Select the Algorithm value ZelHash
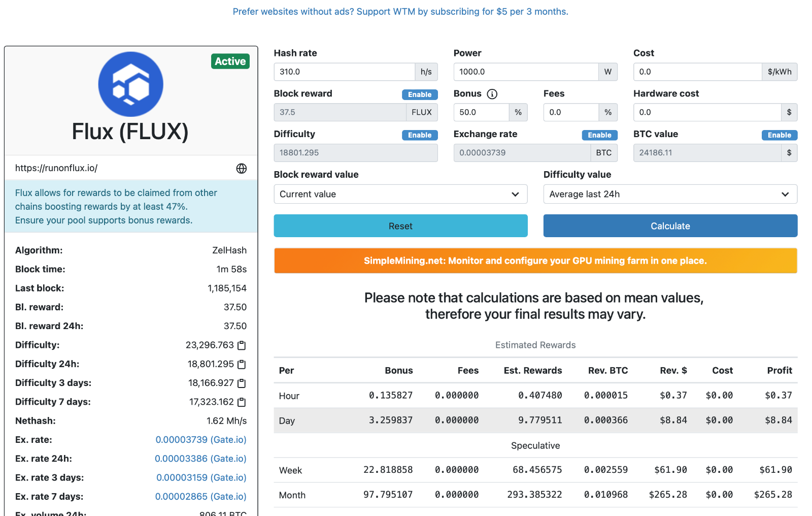 (x=229, y=250)
